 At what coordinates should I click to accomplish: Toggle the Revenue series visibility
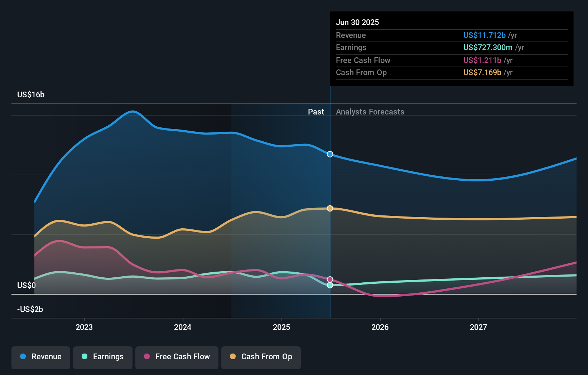(x=40, y=357)
